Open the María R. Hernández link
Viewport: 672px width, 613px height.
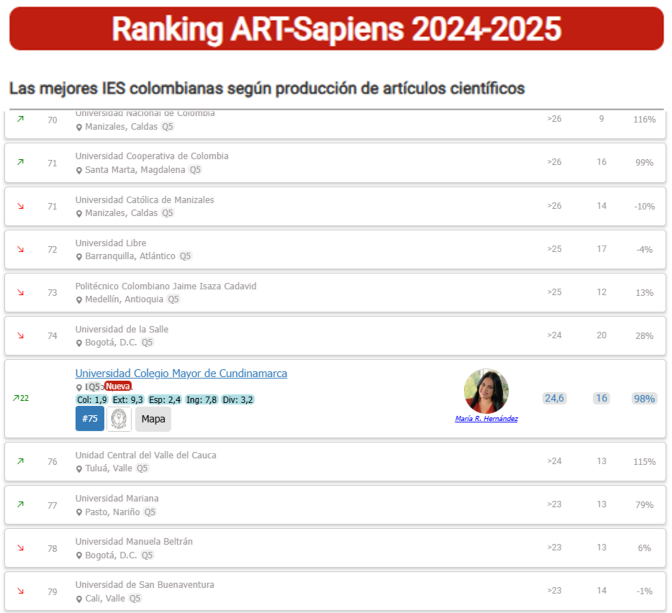[486, 418]
